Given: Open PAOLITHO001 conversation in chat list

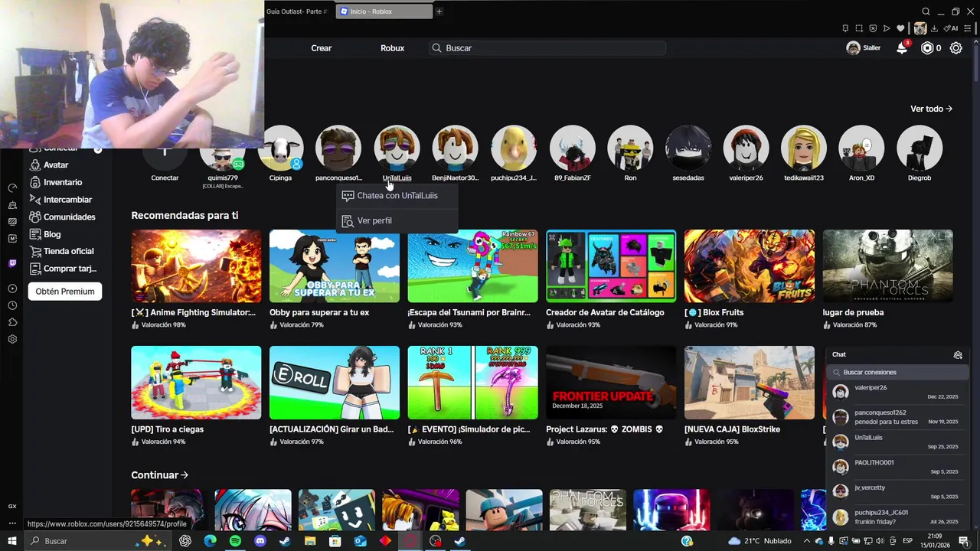Looking at the screenshot, I should pyautogui.click(x=897, y=467).
